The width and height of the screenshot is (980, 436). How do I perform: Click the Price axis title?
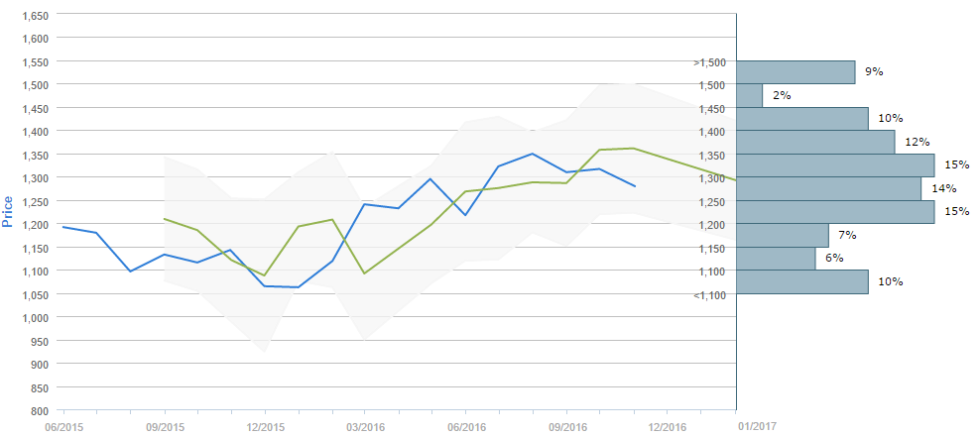click(x=9, y=212)
